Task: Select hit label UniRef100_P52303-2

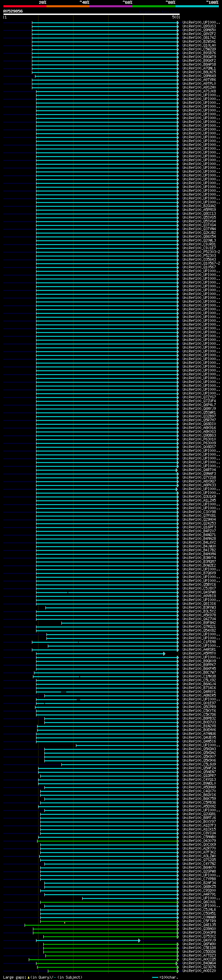Action: [201, 251]
